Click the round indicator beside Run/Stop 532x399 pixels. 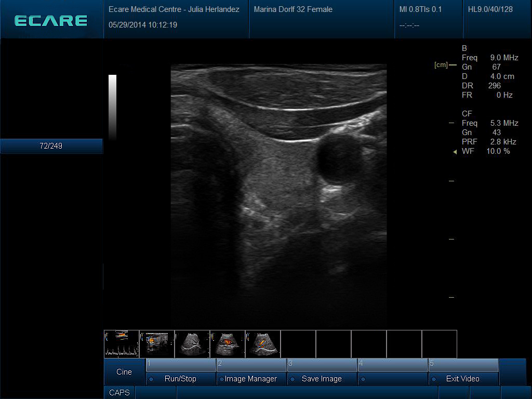click(x=151, y=379)
